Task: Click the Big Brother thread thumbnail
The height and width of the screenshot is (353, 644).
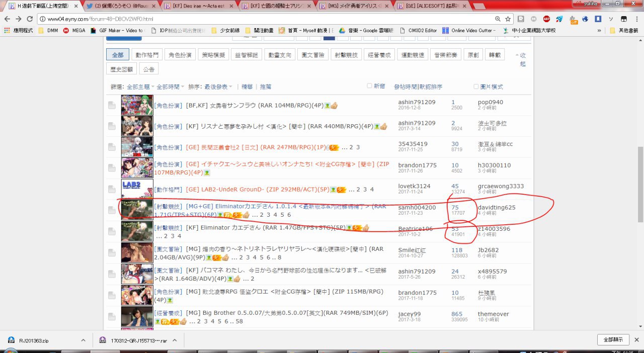Action: pyautogui.click(x=137, y=317)
